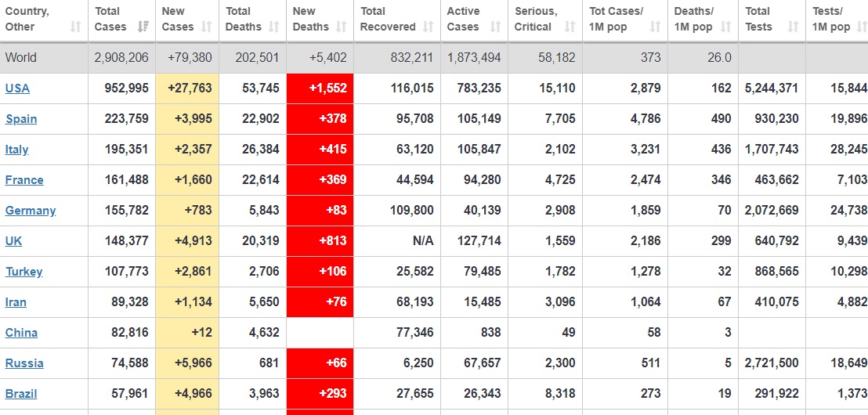Click the New Cases column sort arrows

pos(207,27)
